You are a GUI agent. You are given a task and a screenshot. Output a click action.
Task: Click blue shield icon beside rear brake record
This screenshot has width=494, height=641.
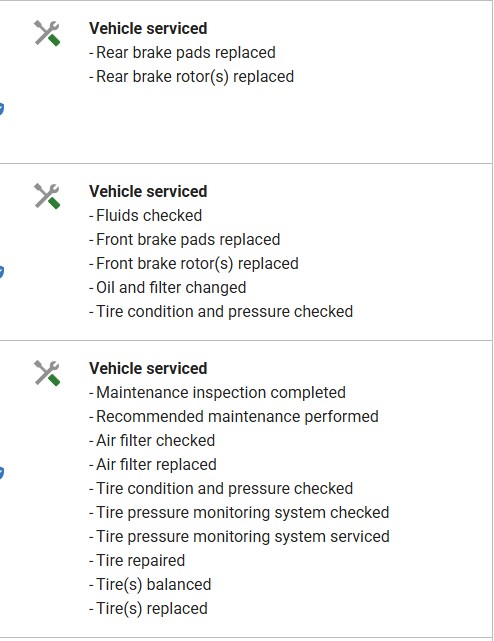tap(2, 110)
